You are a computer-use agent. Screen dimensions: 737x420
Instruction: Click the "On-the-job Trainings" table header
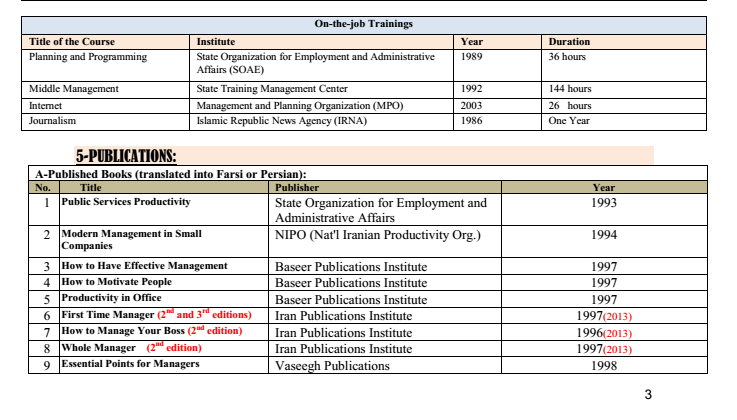363,24
